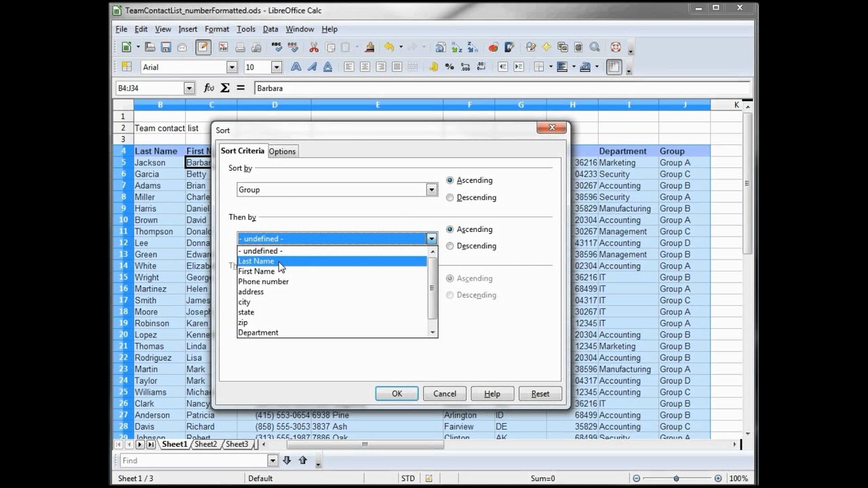868x488 pixels.
Task: Run the Spelling check icon
Action: tap(277, 47)
